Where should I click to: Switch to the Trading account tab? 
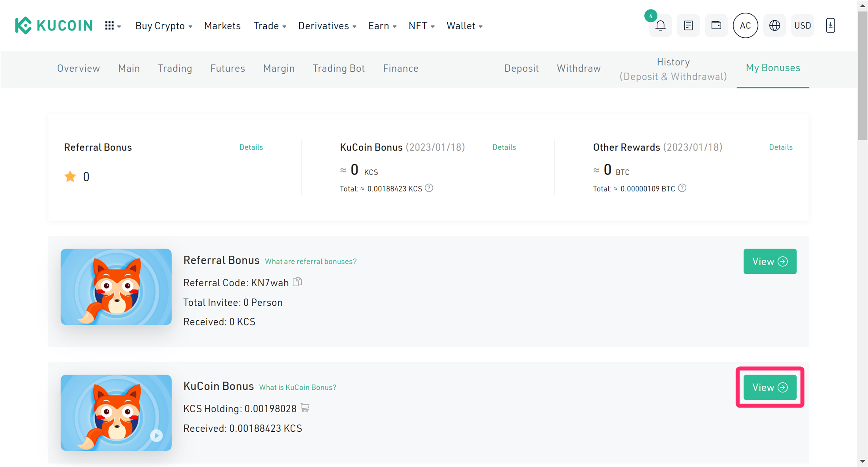click(x=175, y=68)
